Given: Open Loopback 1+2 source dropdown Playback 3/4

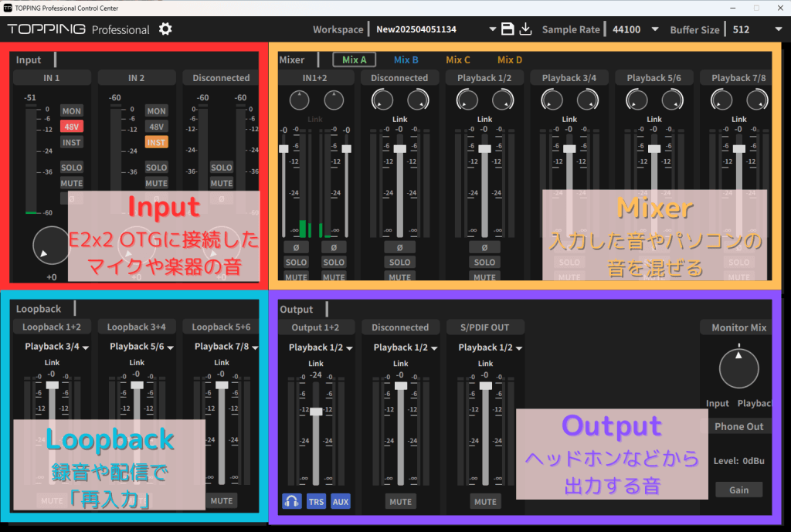Looking at the screenshot, I should 57,347.
